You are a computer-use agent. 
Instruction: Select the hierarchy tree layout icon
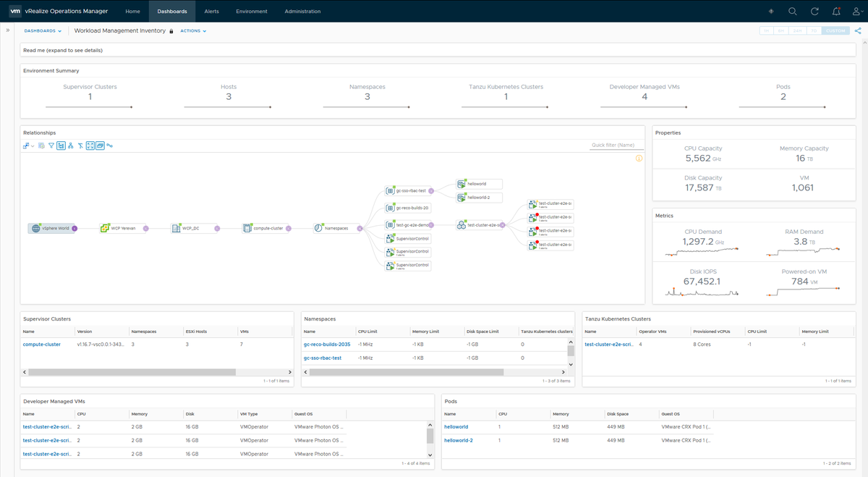(71, 145)
